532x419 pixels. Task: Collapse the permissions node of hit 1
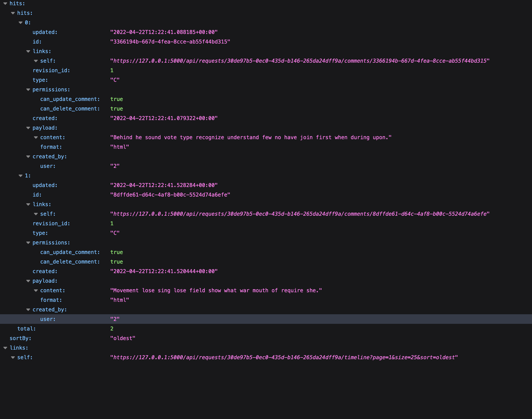pos(28,242)
